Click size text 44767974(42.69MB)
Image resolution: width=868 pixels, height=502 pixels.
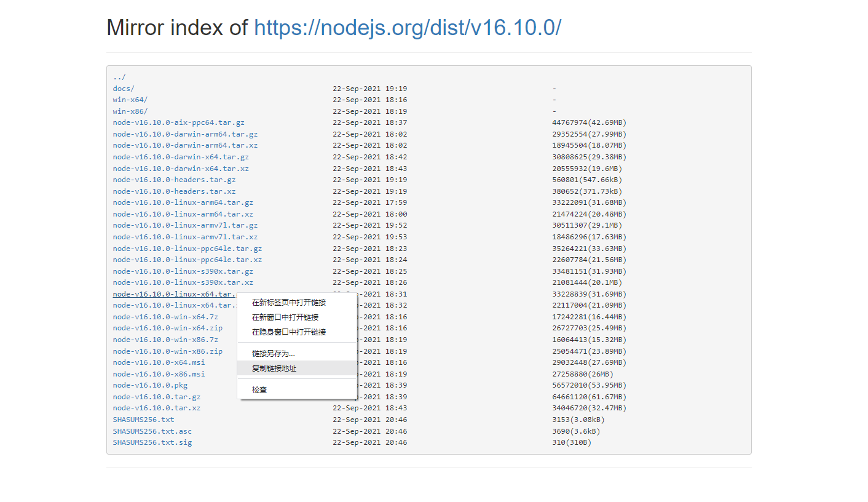pos(590,122)
